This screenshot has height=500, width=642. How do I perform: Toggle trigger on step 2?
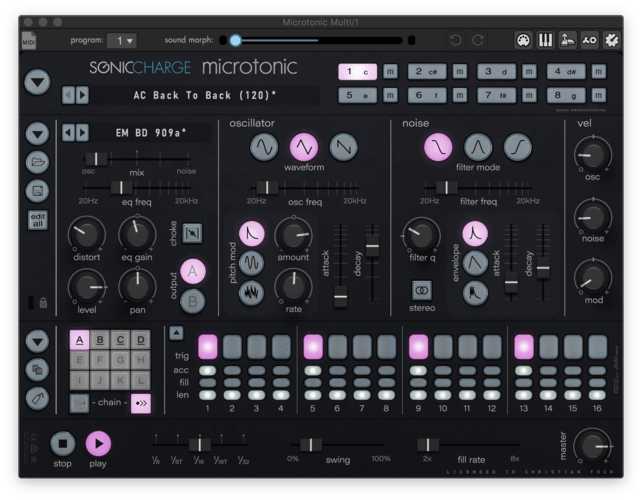[232, 347]
